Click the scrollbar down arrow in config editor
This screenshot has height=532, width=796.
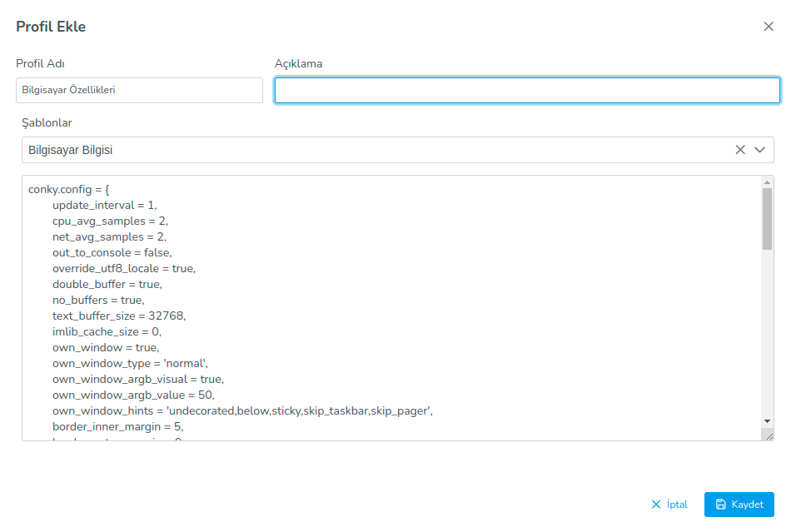click(767, 421)
